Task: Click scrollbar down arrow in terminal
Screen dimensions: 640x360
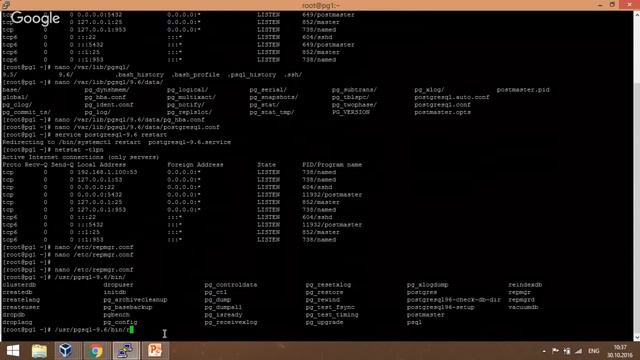Action: coord(636,338)
